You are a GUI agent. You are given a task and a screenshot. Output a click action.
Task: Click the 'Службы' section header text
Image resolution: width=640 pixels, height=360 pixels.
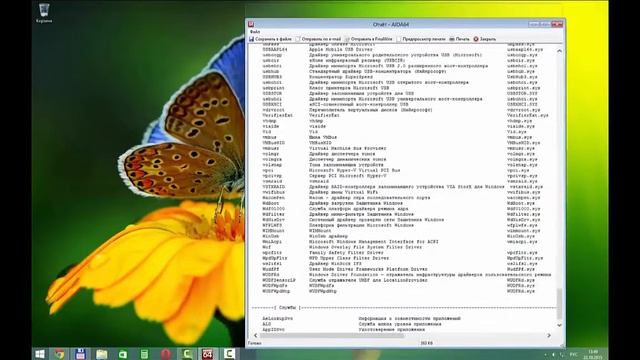[x=287, y=307]
